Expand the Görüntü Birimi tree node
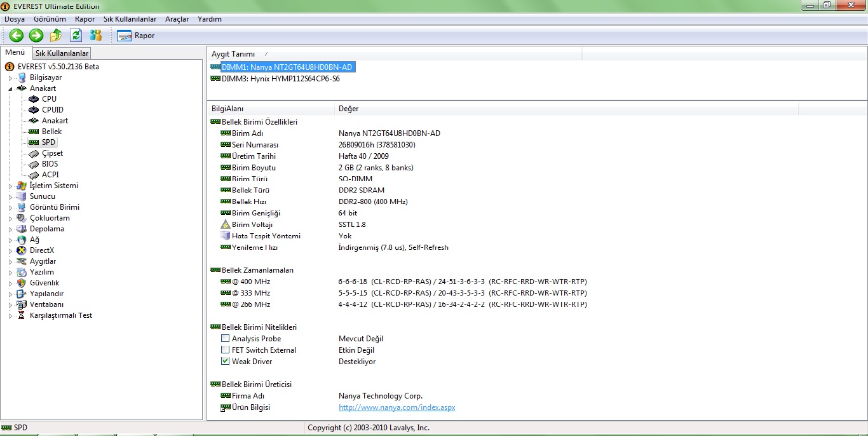The width and height of the screenshot is (868, 436). pyautogui.click(x=10, y=208)
